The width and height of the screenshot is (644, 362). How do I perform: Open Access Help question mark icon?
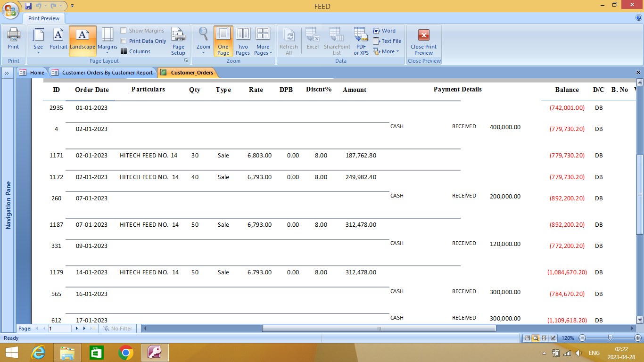coord(639,18)
